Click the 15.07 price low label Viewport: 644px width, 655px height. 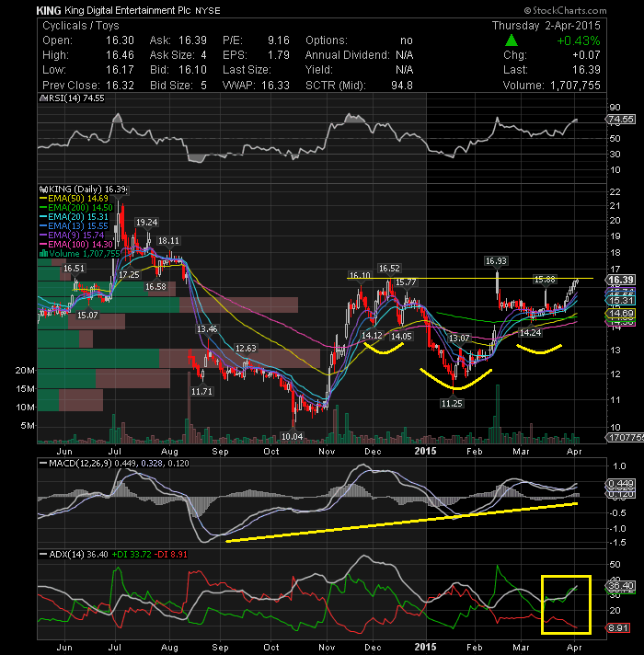coord(87,316)
